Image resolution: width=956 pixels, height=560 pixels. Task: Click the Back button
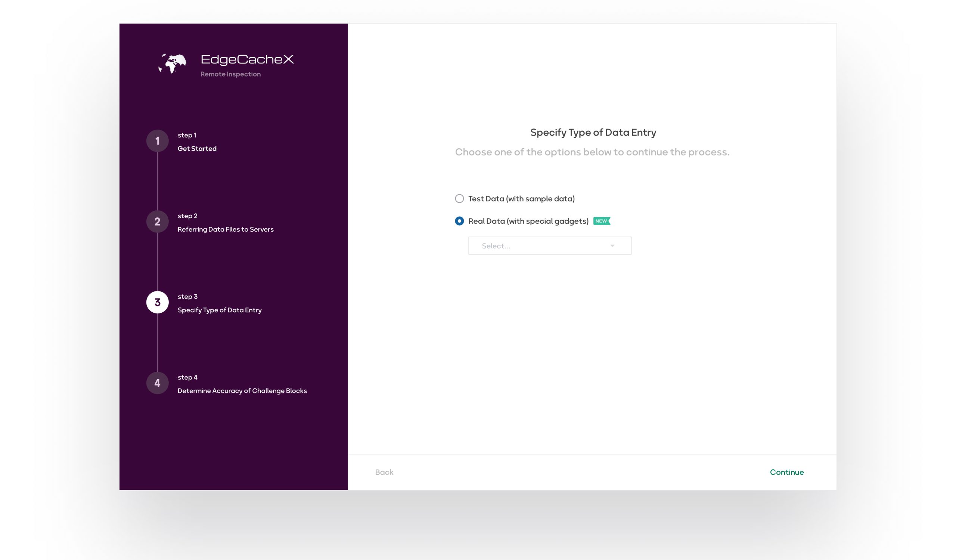tap(384, 472)
